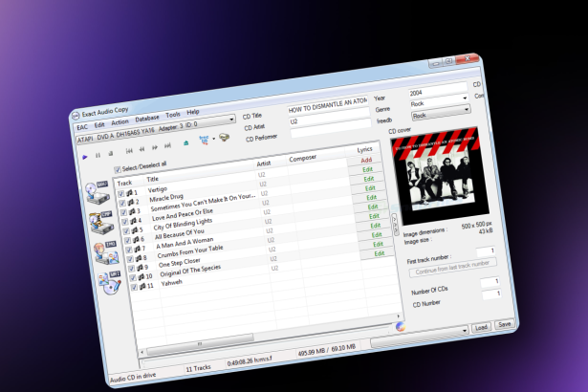Click the Exact Audio Copy title bar icon
Screen dimensions: 588x392
click(x=76, y=115)
